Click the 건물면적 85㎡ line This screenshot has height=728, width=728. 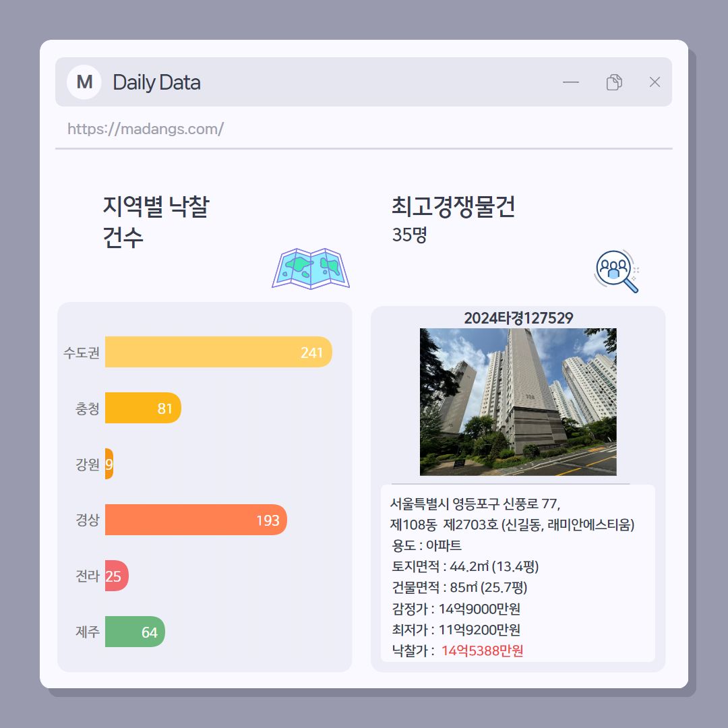coord(460,587)
